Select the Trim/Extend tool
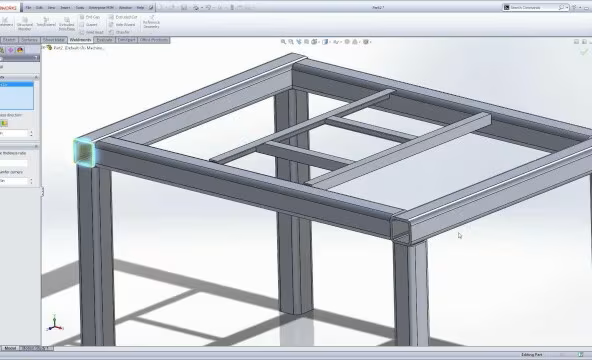592x360 pixels. point(46,22)
